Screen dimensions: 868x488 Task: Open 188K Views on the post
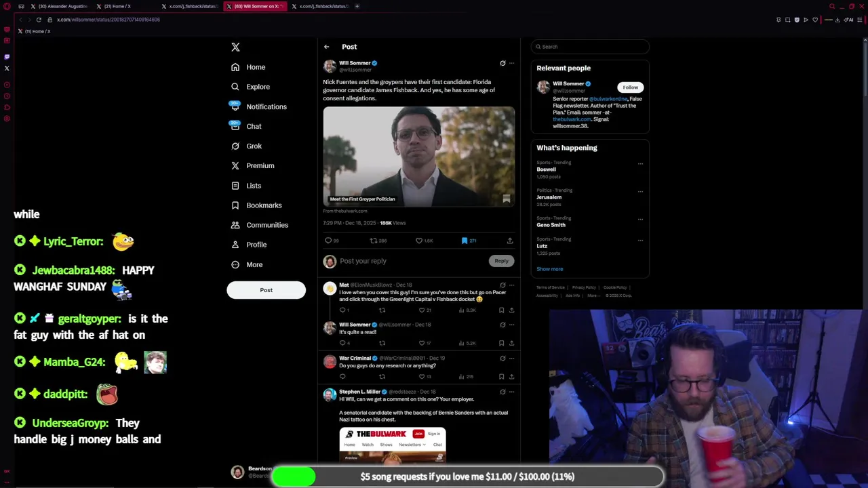(393, 223)
